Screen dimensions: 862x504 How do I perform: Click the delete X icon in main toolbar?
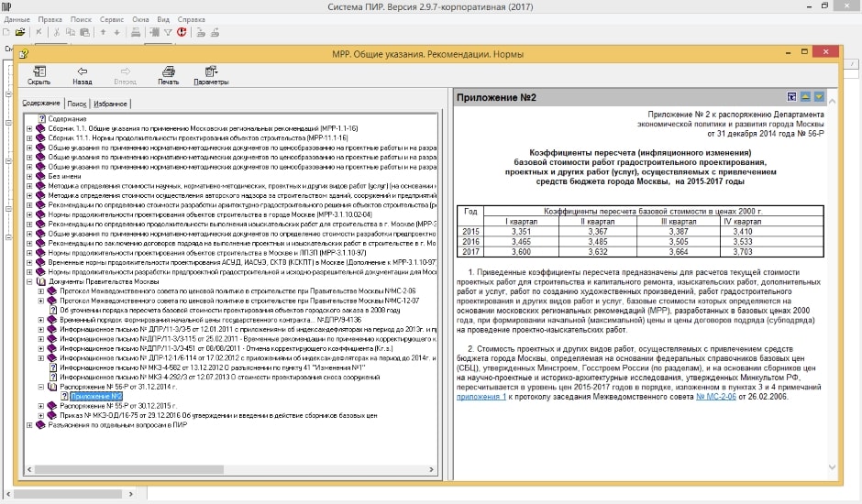39,32
